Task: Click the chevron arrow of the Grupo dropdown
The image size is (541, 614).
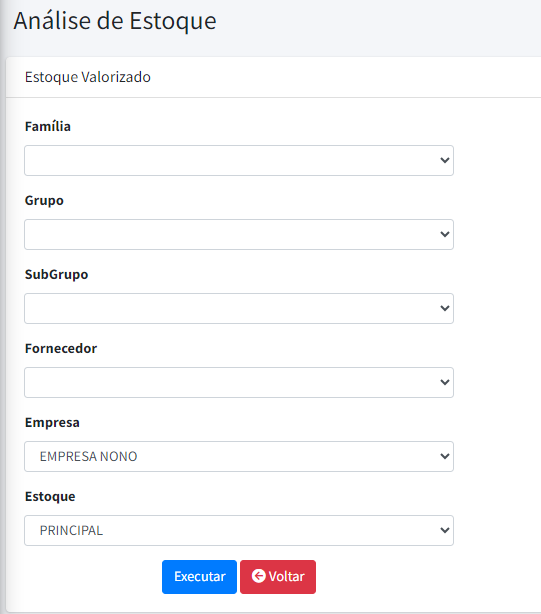Action: (444, 234)
